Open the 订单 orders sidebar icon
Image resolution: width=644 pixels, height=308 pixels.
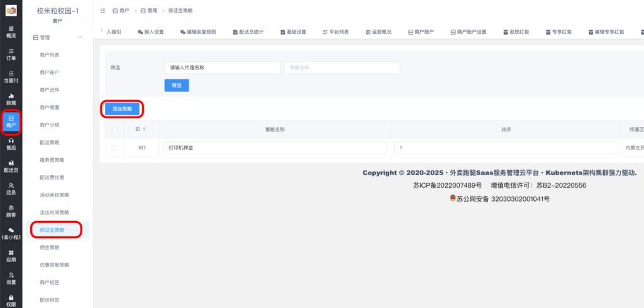coord(11,54)
